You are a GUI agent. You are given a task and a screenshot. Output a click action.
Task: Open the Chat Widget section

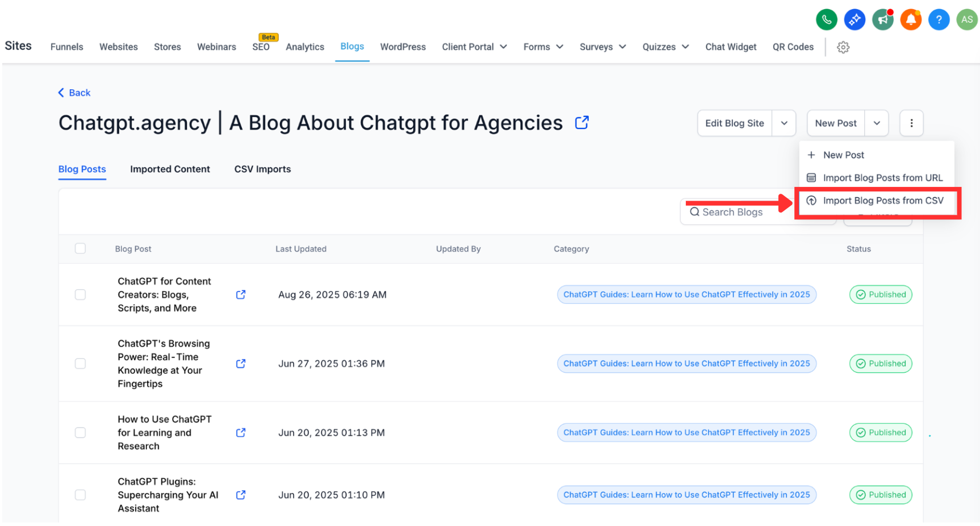pyautogui.click(x=731, y=47)
